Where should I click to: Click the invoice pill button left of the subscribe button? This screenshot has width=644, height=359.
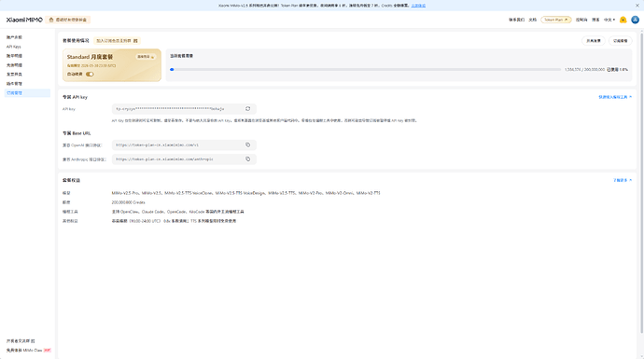[x=593, y=41]
